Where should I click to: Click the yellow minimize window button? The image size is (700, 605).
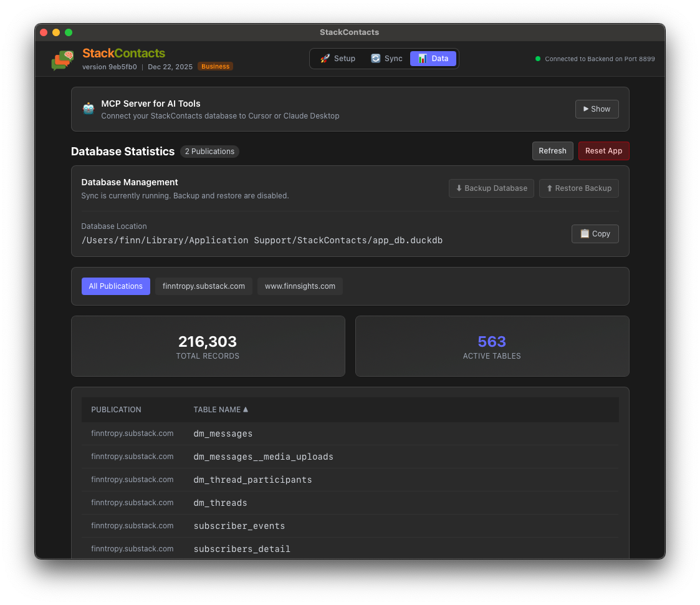click(56, 32)
